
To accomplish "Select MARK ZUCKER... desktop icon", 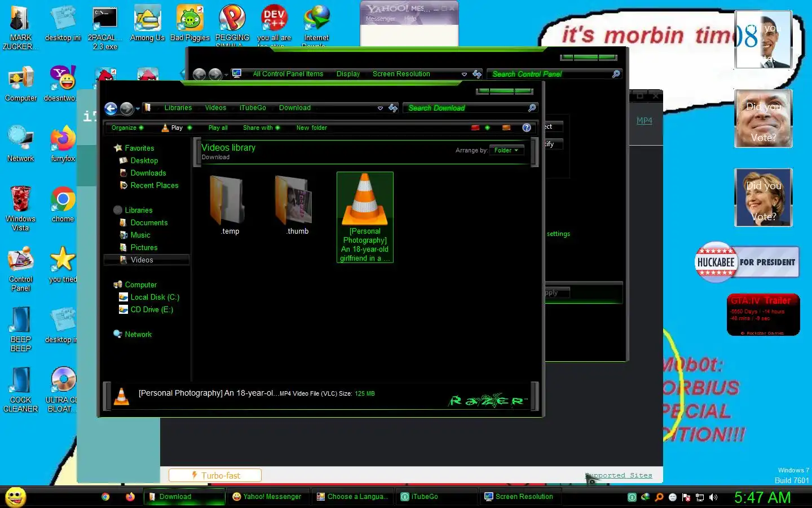I will pos(20,28).
